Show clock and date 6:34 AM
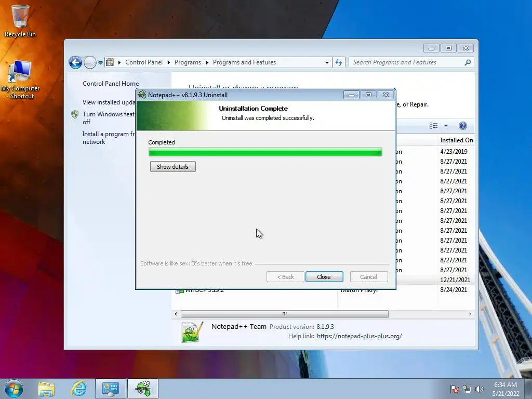The image size is (532, 399). click(506, 389)
